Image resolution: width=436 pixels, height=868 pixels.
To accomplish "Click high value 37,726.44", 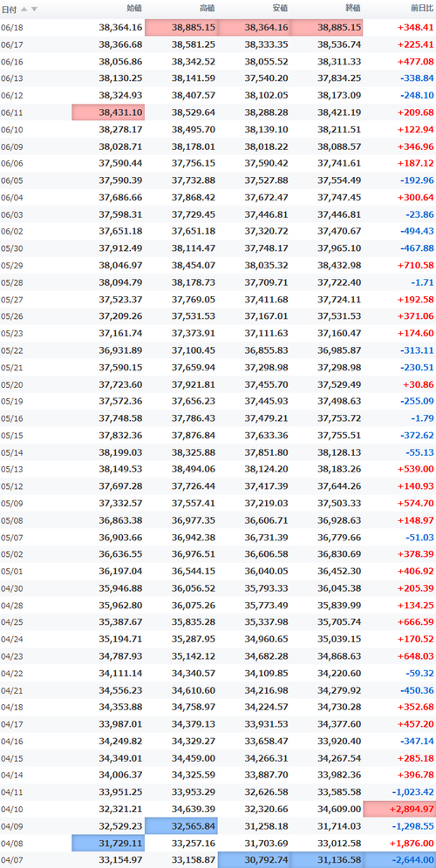I will point(194,486).
